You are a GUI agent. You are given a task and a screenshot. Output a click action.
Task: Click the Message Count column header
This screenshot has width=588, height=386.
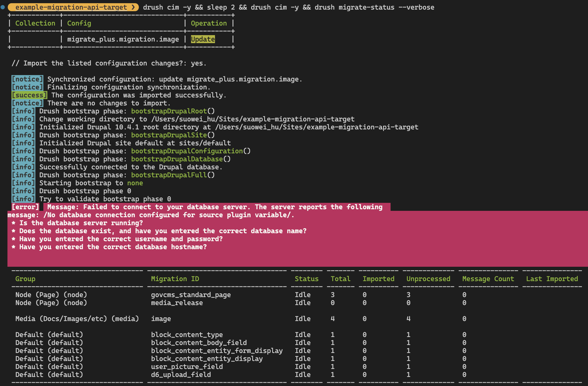click(488, 279)
